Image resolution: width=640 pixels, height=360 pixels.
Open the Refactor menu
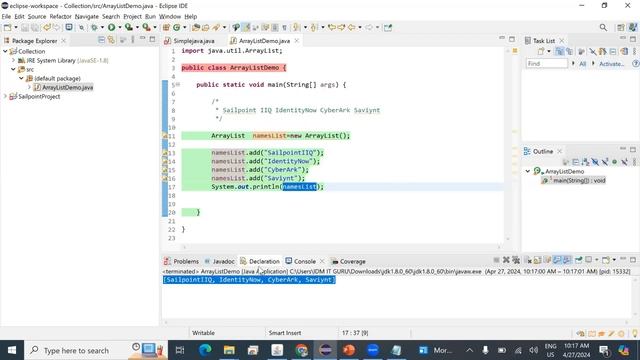click(60, 16)
